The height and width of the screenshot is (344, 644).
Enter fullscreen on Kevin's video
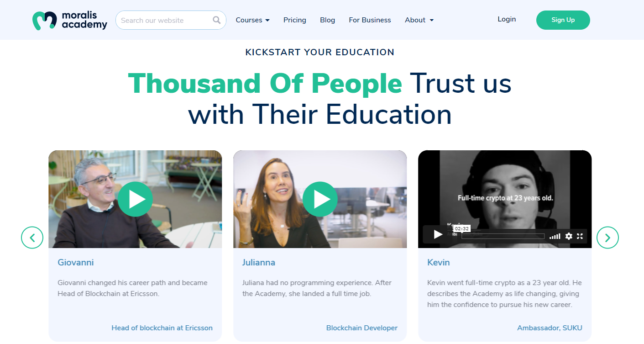580,236
